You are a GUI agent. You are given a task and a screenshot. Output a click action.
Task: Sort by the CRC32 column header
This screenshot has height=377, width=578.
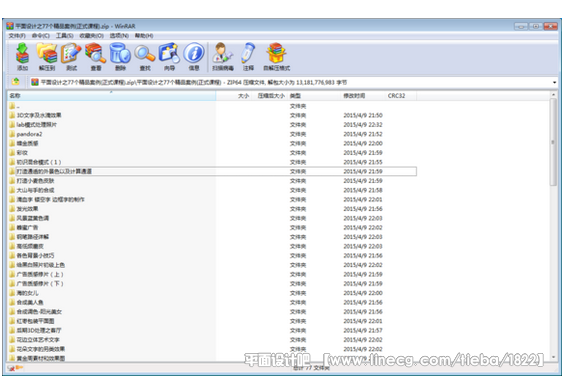click(x=401, y=96)
